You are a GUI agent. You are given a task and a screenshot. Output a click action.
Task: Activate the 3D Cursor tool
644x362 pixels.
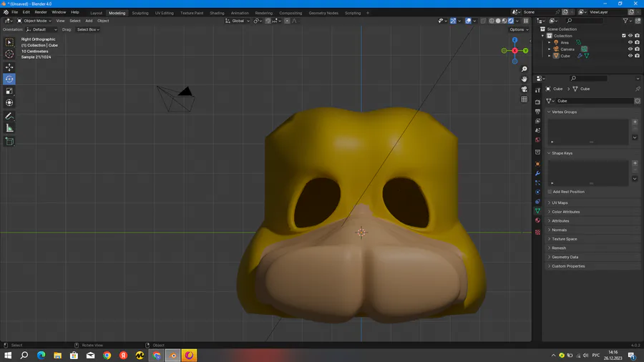tap(9, 54)
